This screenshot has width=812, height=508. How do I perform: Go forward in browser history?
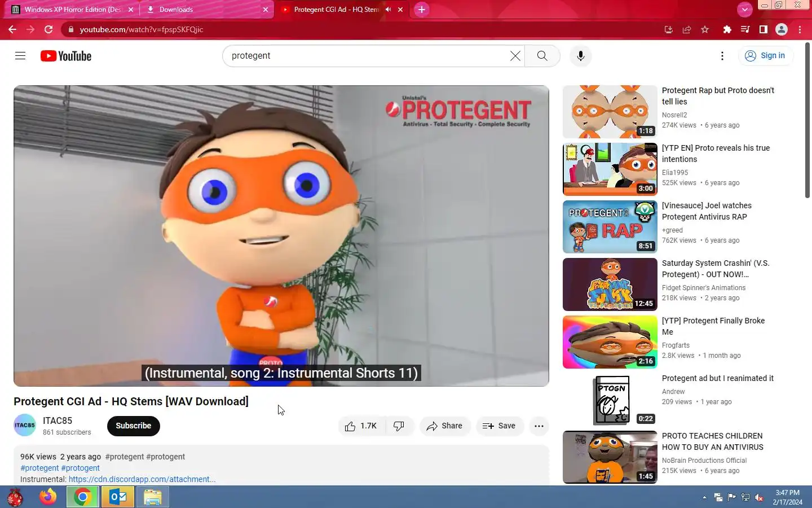[x=30, y=29]
